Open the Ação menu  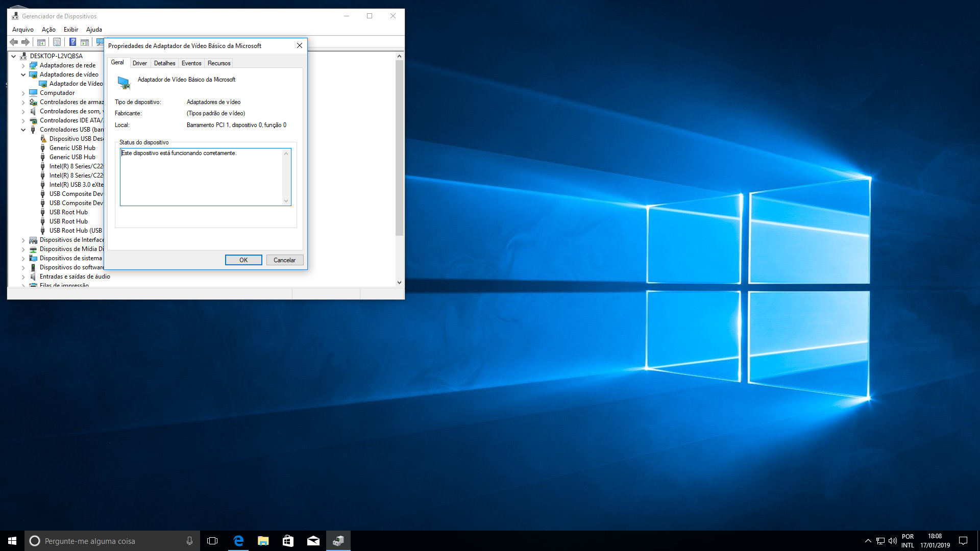48,30
